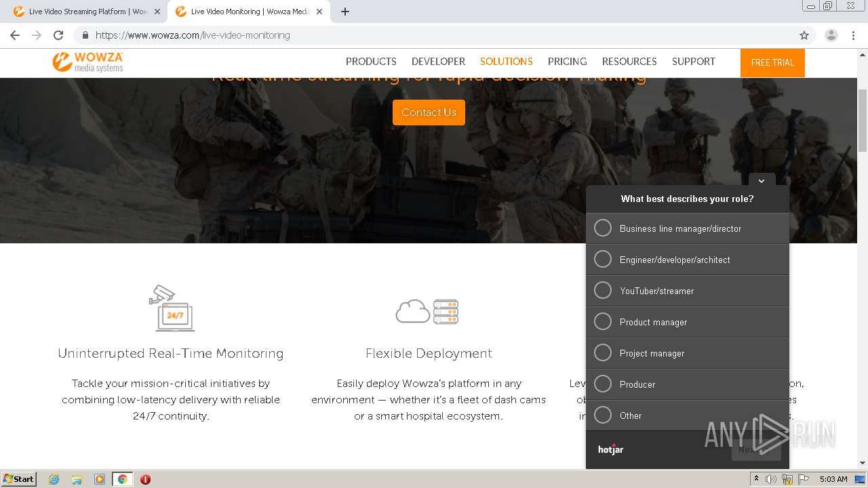Select Project manager role
868x488 pixels.
tap(688, 353)
